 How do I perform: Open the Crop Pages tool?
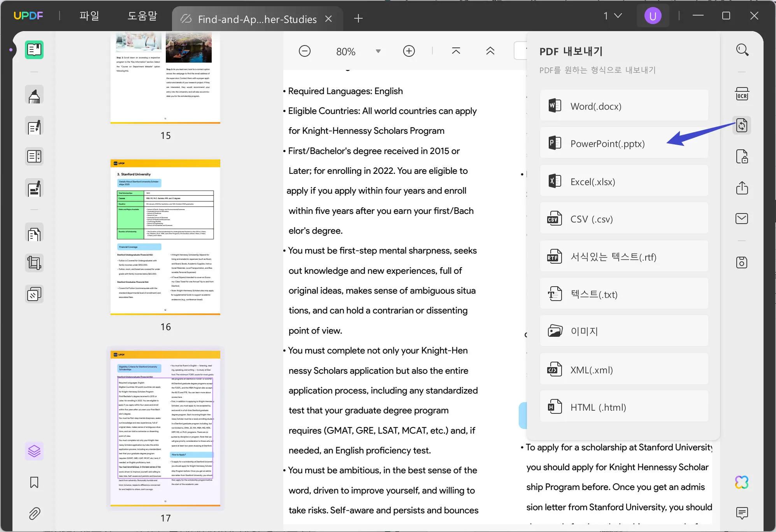pyautogui.click(x=34, y=263)
